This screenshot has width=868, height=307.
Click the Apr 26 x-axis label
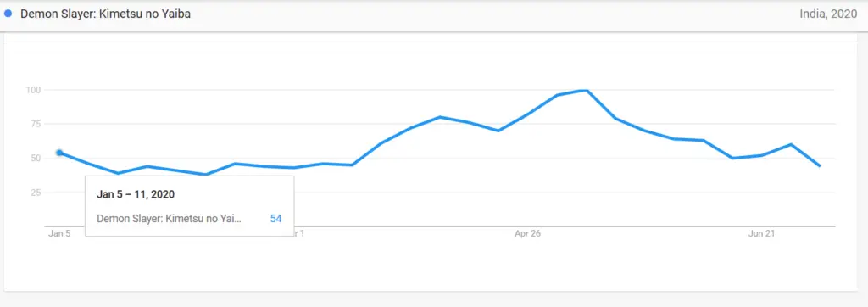(527, 234)
